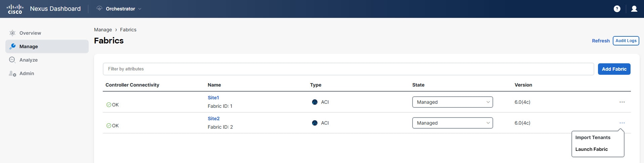Image resolution: width=644 pixels, height=163 pixels.
Task: Click the Analyze sidebar icon
Action: [12, 60]
